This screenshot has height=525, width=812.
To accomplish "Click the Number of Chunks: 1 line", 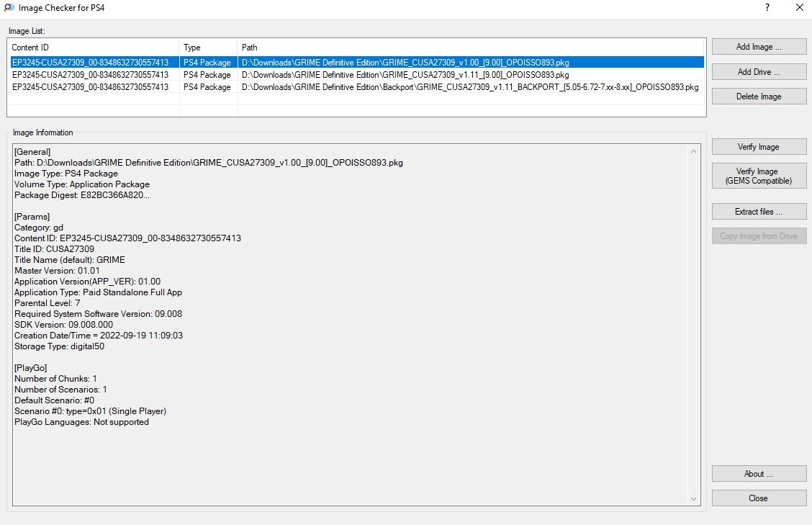I will click(x=55, y=379).
